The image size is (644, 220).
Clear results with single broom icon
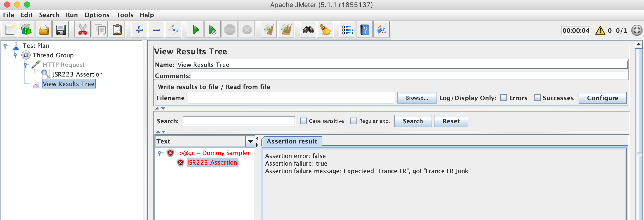point(269,30)
